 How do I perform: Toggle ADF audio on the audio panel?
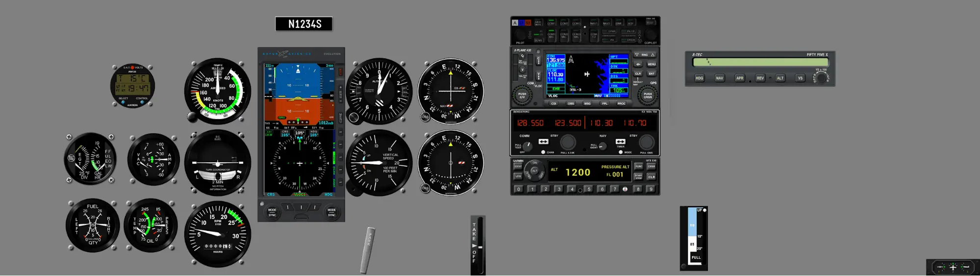point(630,23)
